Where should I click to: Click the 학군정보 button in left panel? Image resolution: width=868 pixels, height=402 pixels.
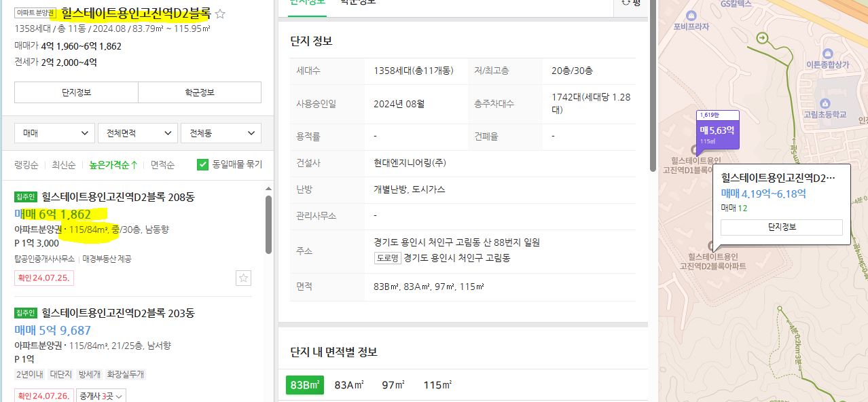[200, 92]
